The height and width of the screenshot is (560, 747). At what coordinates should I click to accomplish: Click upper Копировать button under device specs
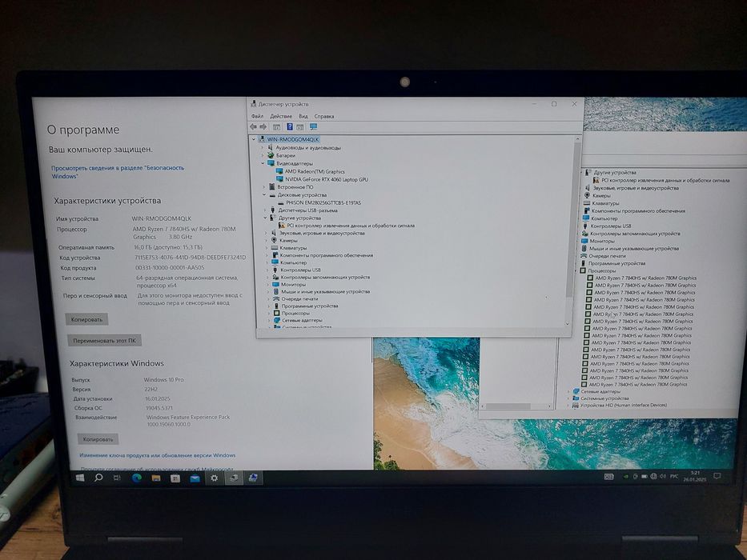click(x=86, y=319)
